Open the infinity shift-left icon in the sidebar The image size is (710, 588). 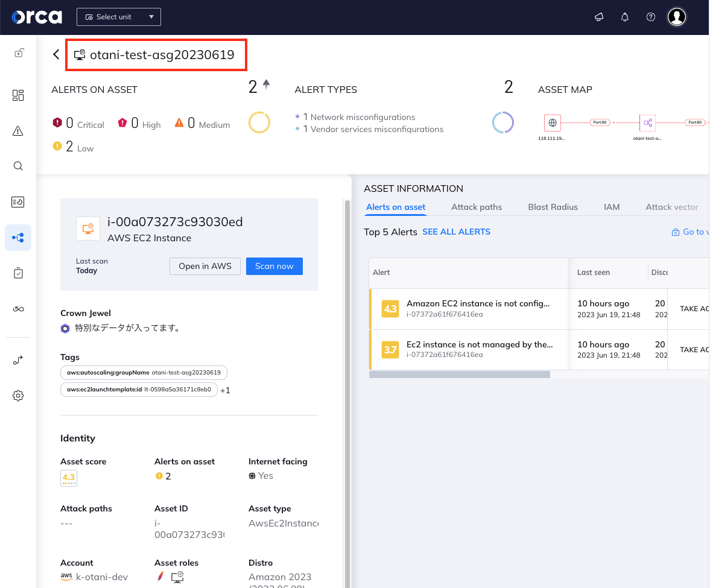click(x=18, y=309)
